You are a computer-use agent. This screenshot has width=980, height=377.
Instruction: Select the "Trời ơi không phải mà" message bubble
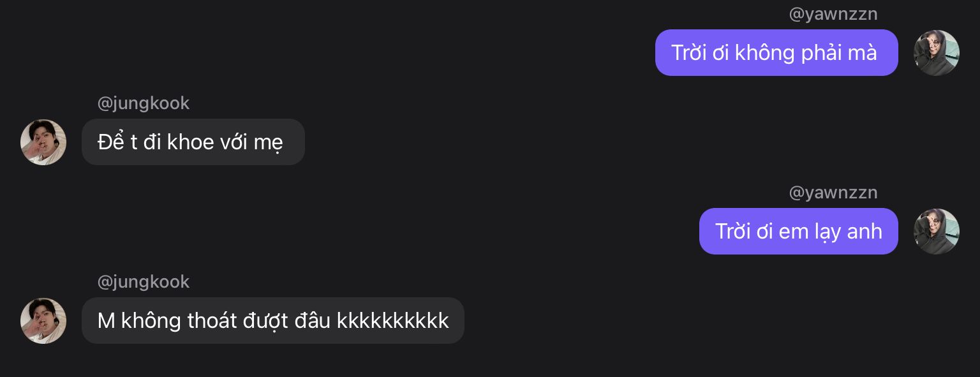coord(776,53)
